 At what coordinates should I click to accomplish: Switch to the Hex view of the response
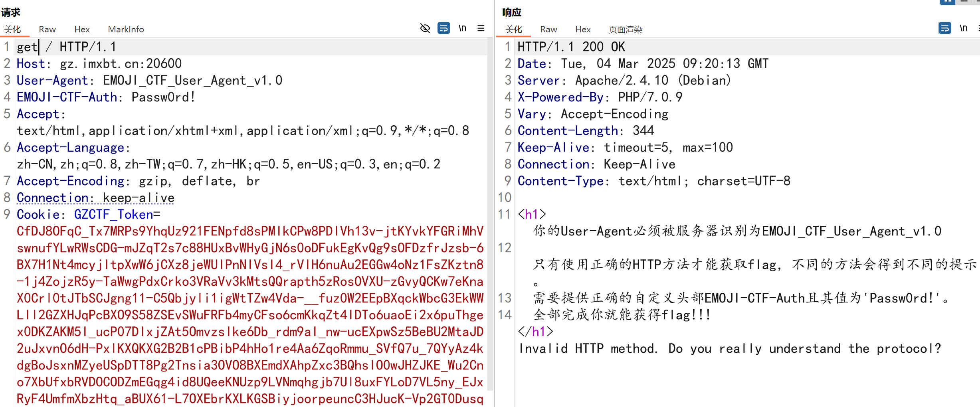(x=582, y=29)
